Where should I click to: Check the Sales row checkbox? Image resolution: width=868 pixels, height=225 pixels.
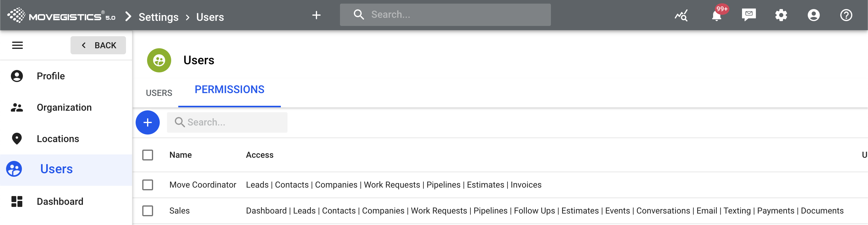(148, 211)
